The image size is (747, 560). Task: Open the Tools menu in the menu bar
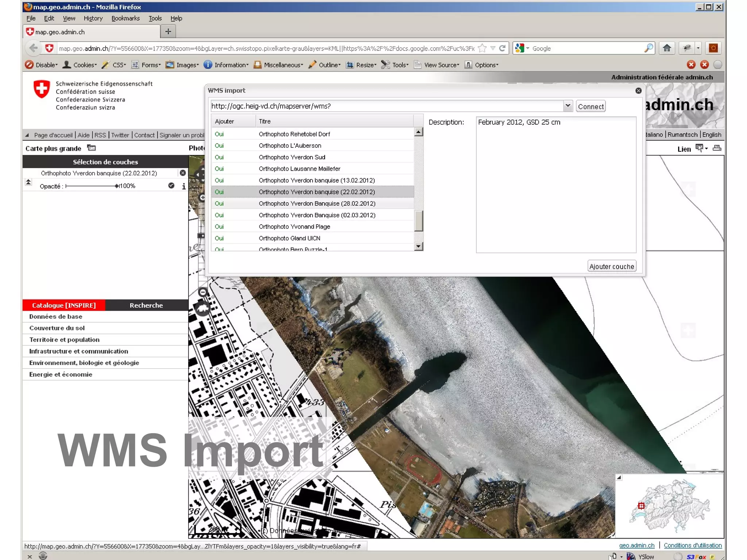pyautogui.click(x=155, y=18)
